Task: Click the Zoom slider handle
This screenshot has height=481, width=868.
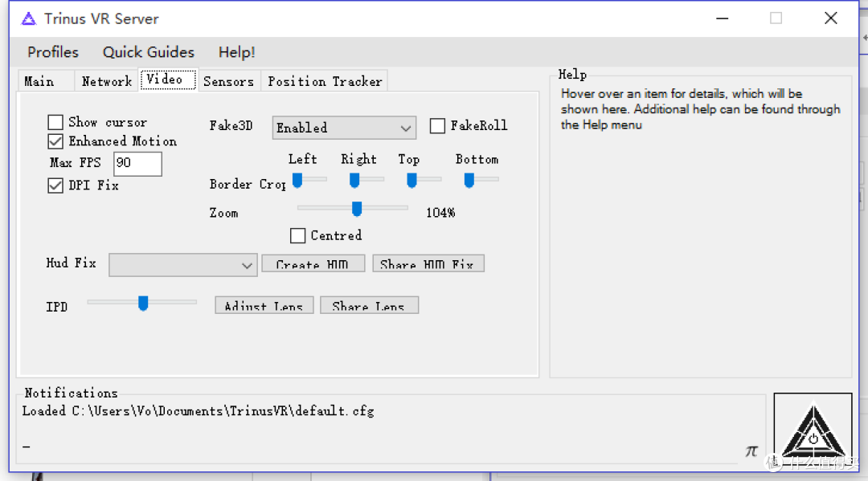Action: pyautogui.click(x=357, y=209)
